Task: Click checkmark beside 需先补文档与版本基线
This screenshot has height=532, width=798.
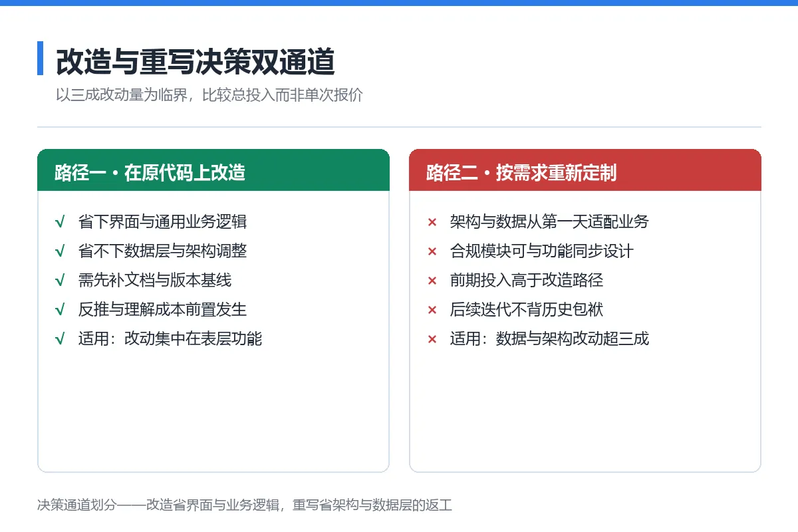Action: tap(60, 281)
